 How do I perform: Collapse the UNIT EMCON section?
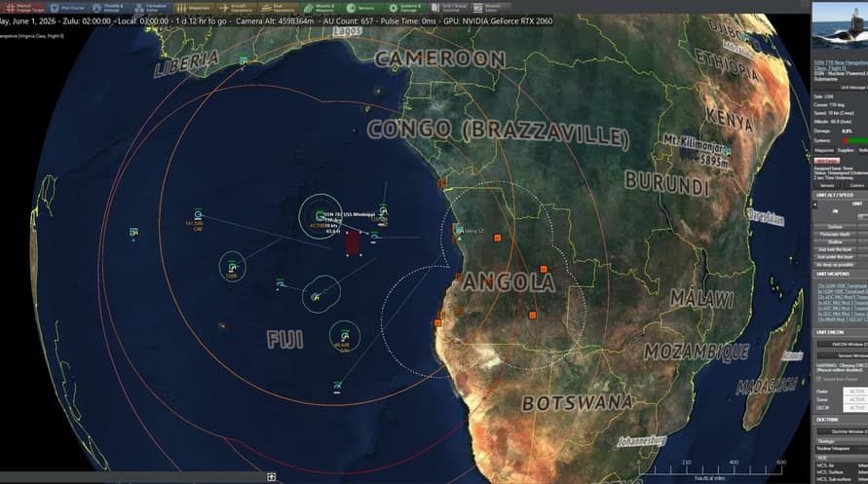[841, 332]
